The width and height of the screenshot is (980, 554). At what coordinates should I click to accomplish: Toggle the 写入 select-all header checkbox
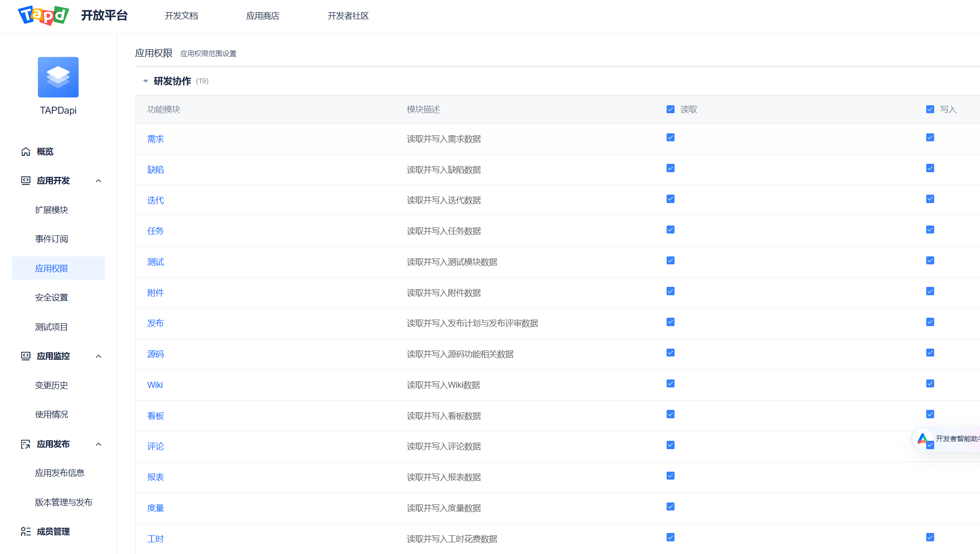[x=930, y=109]
